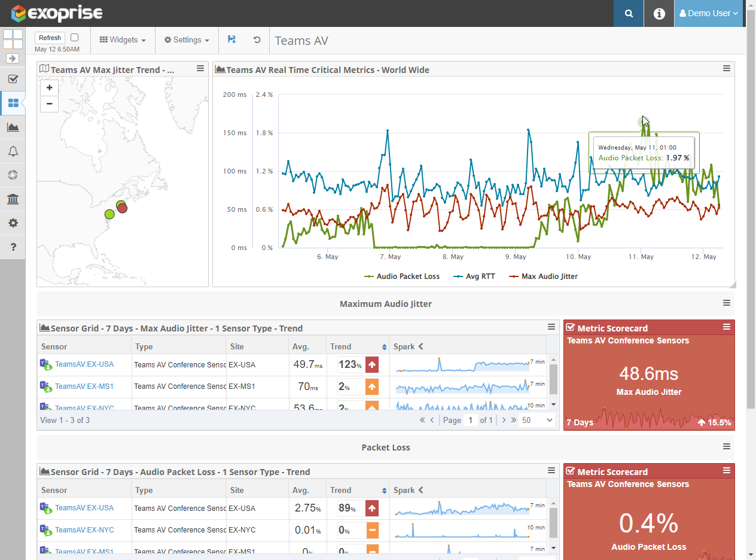Open the alarms bell sidebar icon
This screenshot has height=560, width=756.
point(13,151)
